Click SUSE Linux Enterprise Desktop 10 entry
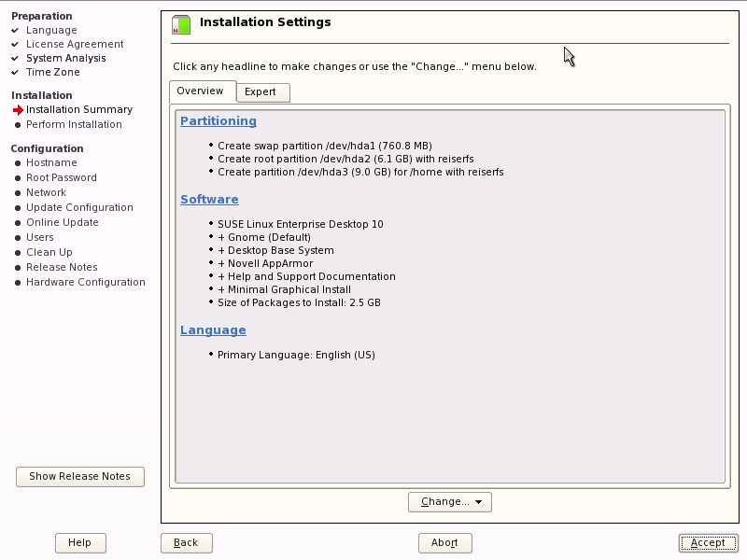Image resolution: width=747 pixels, height=560 pixels. point(301,224)
